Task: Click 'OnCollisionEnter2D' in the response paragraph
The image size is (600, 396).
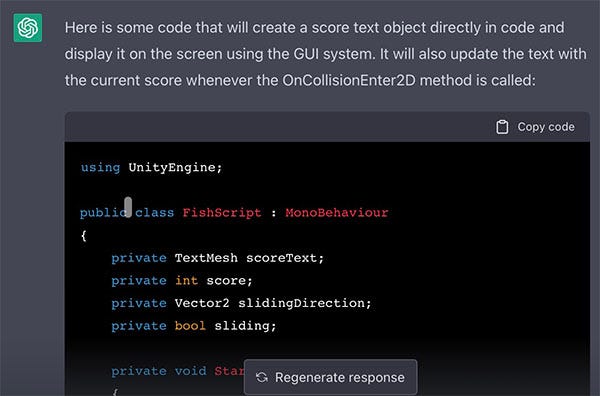Action: tap(349, 80)
